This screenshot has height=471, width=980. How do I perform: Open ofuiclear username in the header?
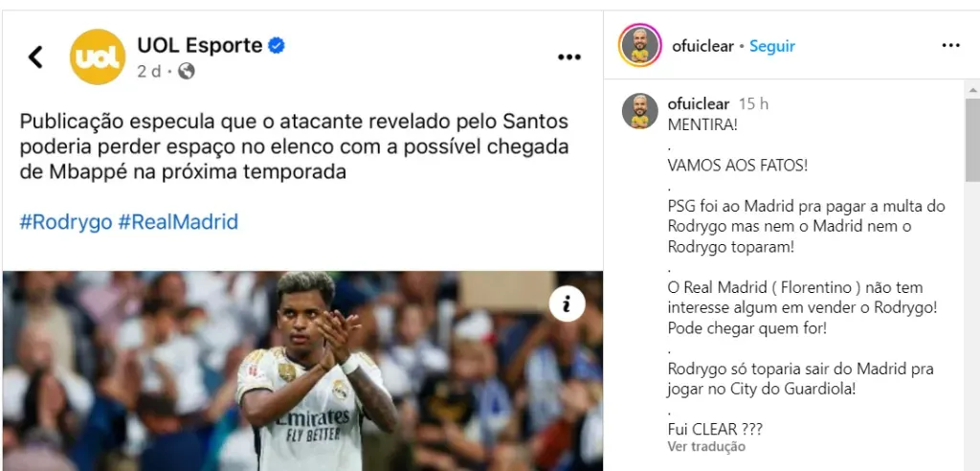pos(703,46)
